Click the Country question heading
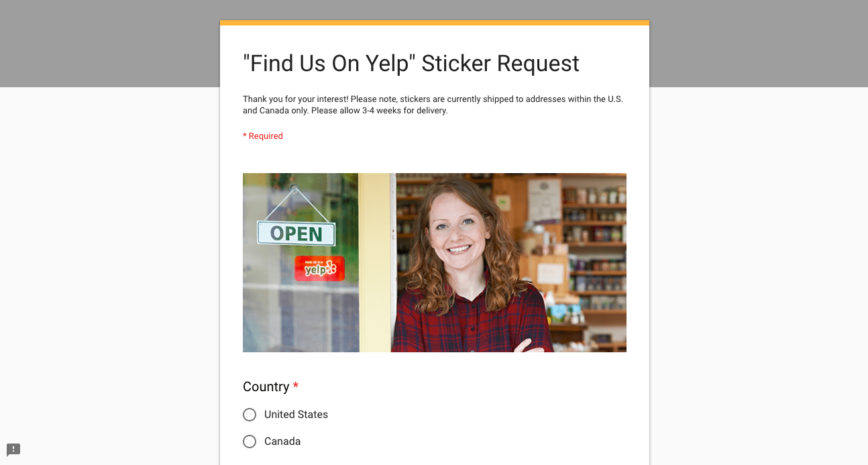This screenshot has width=868, height=465. [266, 386]
